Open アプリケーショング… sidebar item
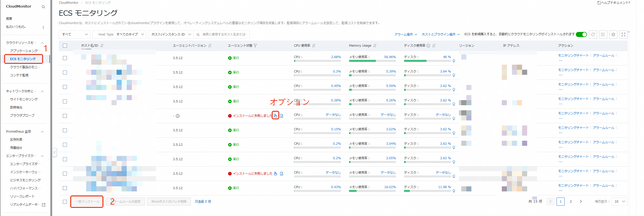The image size is (644, 216). coord(25,51)
